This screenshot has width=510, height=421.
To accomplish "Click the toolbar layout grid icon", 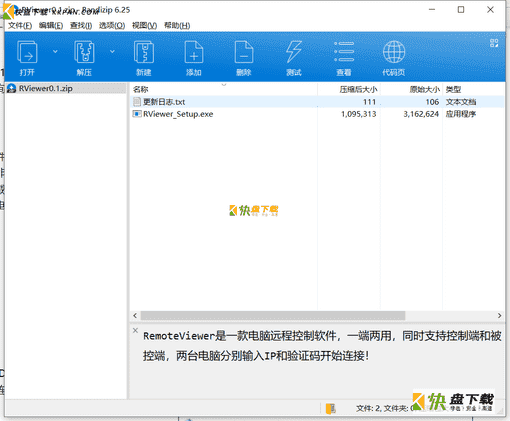I will click(494, 43).
